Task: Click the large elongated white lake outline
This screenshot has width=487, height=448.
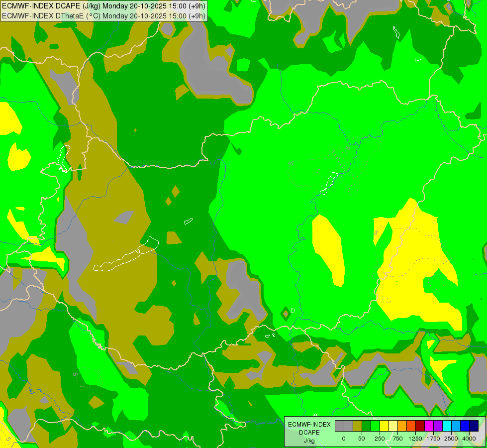Action: click(126, 254)
